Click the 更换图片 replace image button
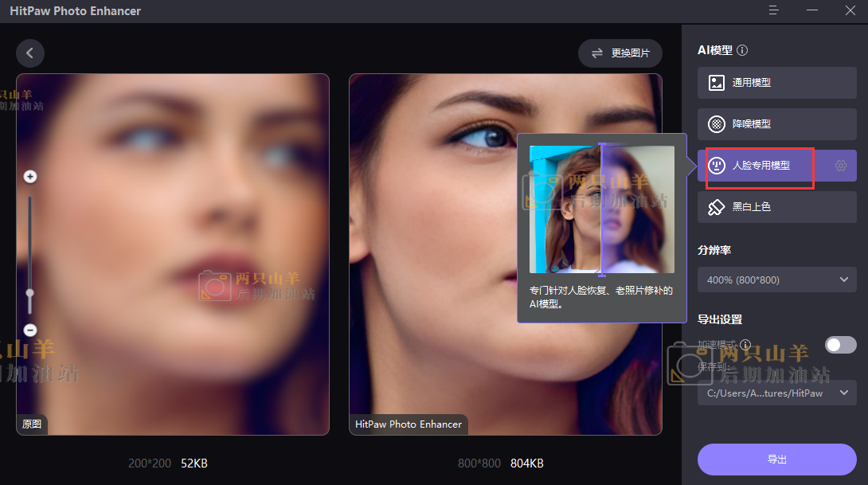Image resolution: width=868 pixels, height=485 pixels. (620, 53)
